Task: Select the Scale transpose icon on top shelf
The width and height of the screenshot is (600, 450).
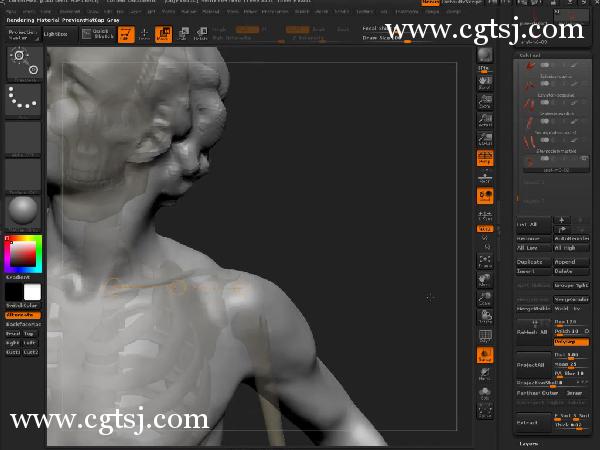Action: coord(183,34)
